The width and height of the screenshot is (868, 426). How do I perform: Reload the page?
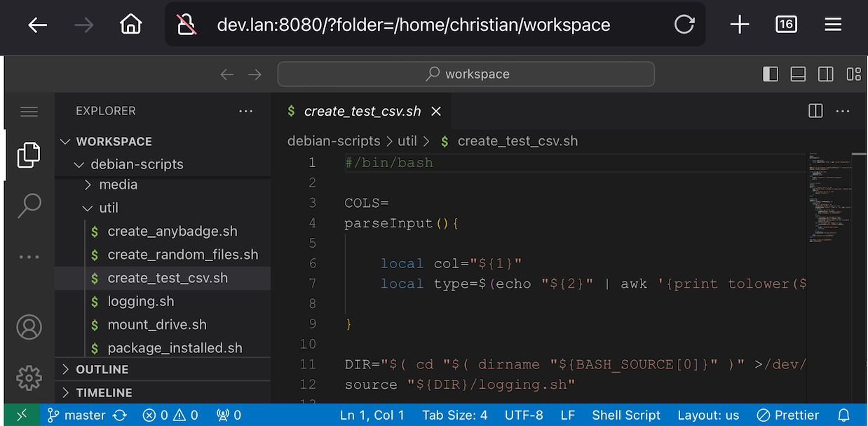coord(684,25)
